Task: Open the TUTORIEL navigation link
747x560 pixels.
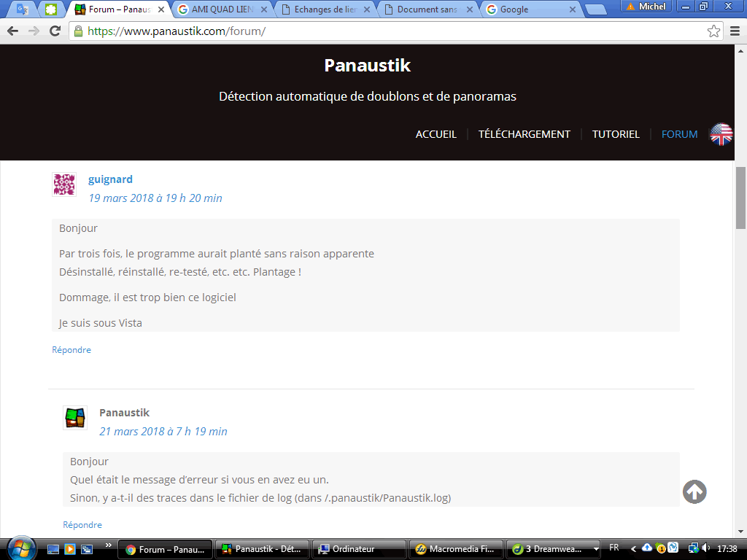Action: point(616,134)
